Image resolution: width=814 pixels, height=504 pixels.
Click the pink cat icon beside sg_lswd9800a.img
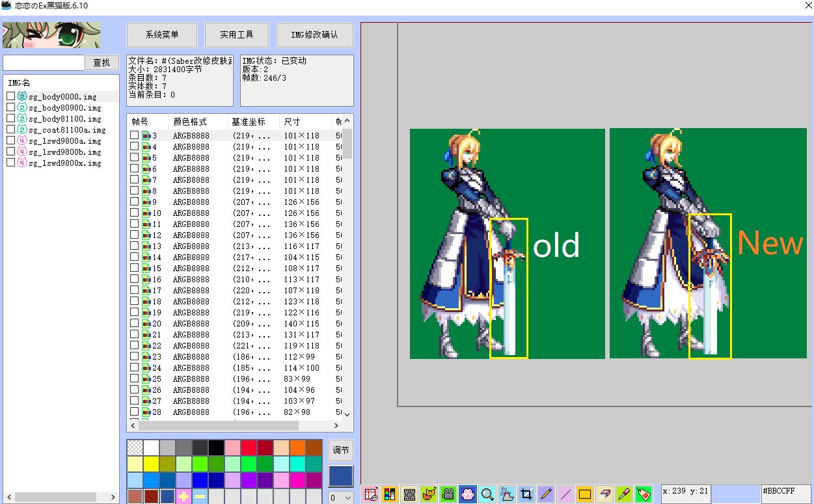click(21, 140)
